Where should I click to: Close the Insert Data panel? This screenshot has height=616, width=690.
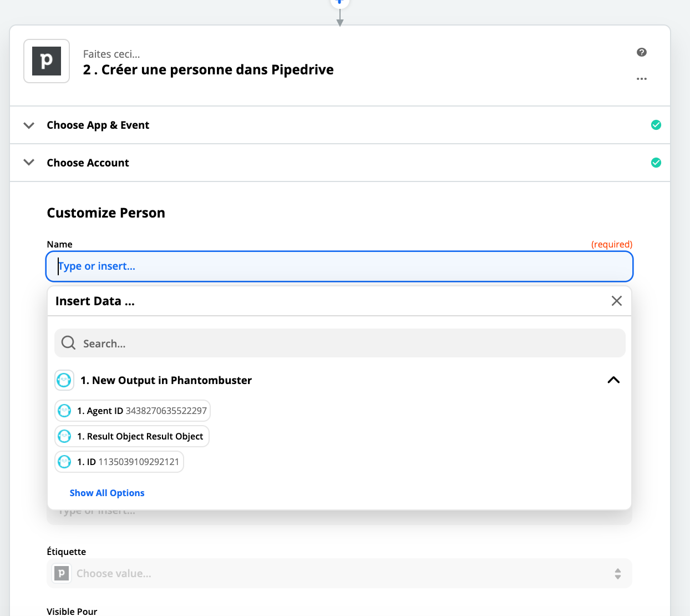coord(617,301)
